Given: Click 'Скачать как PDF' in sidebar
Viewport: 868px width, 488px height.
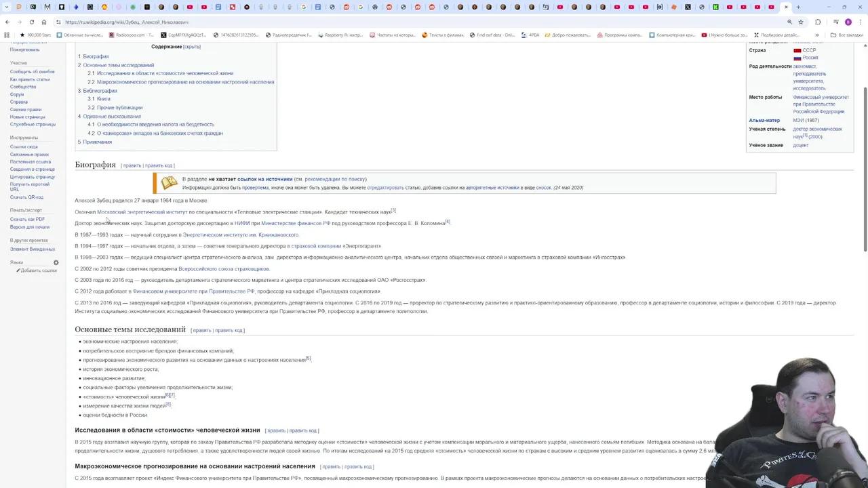Looking at the screenshot, I should click(x=27, y=219).
